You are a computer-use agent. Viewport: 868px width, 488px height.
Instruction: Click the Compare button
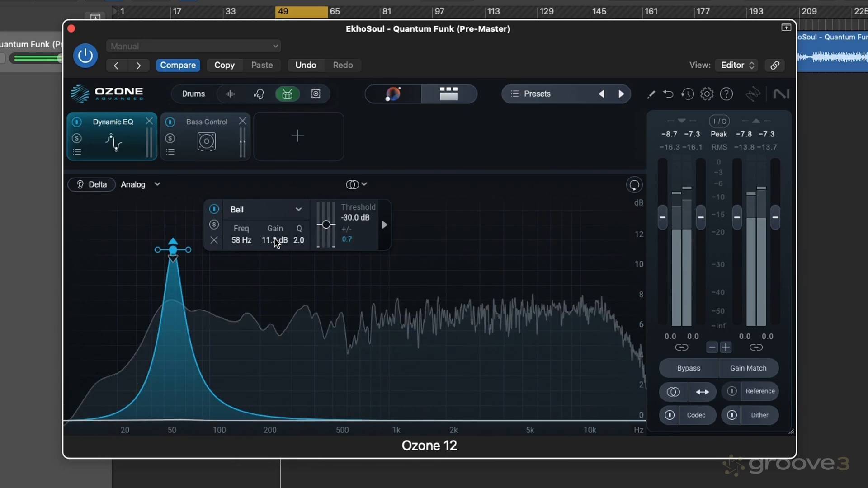click(x=178, y=65)
